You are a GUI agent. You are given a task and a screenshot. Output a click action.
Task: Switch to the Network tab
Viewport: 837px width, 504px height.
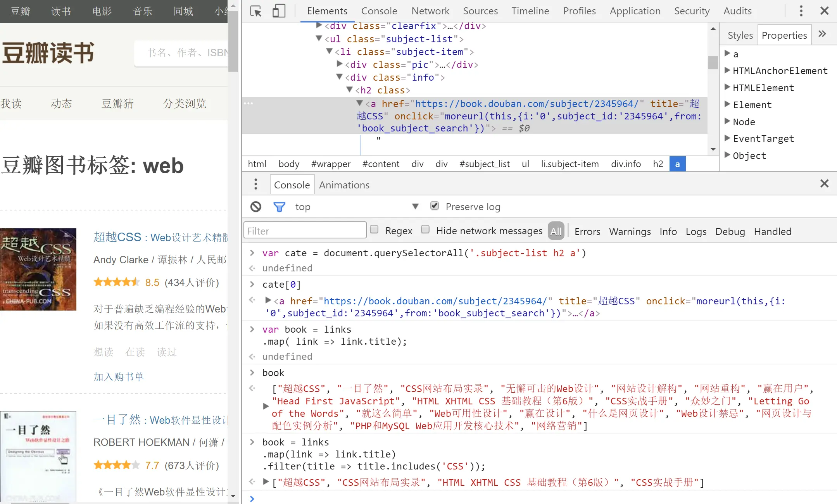pyautogui.click(x=430, y=11)
